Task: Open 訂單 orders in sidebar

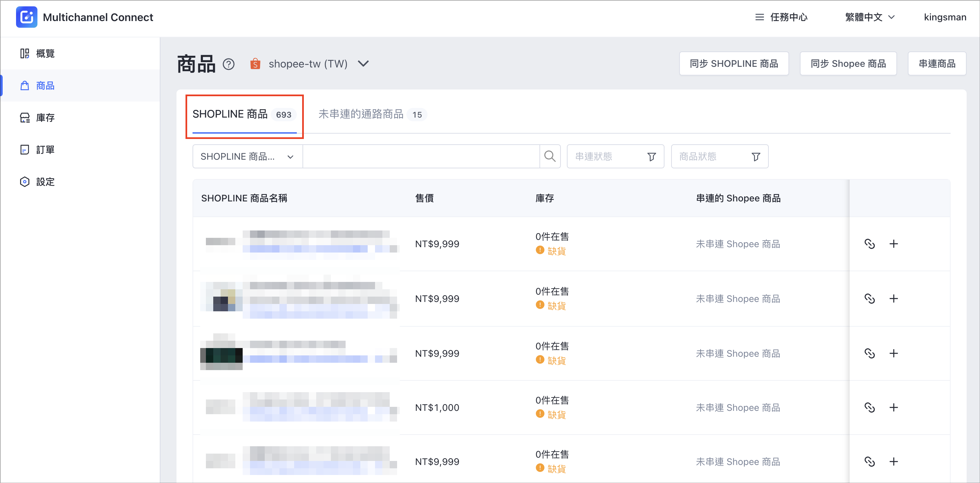Action: tap(80, 149)
